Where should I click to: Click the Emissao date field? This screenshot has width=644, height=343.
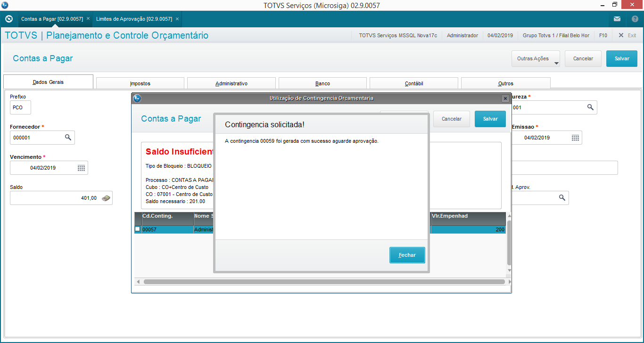pyautogui.click(x=547, y=138)
